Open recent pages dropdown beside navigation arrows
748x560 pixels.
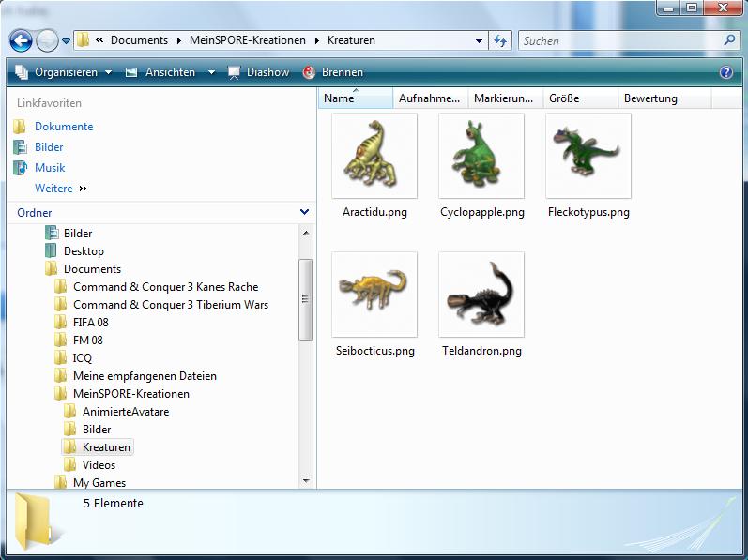67,41
